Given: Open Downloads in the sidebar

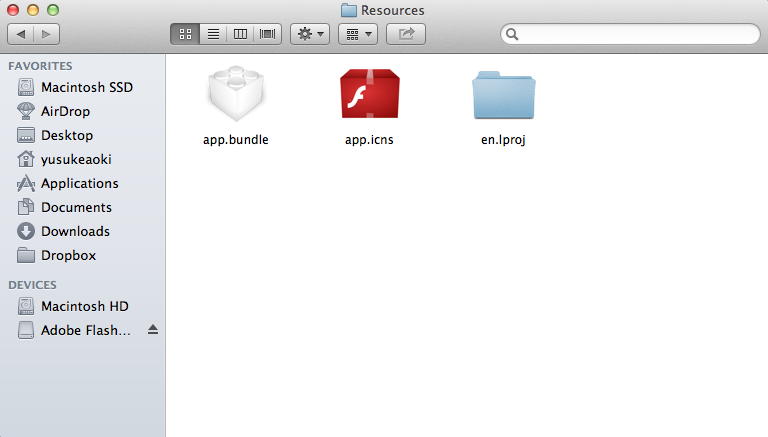Looking at the screenshot, I should click(x=82, y=231).
